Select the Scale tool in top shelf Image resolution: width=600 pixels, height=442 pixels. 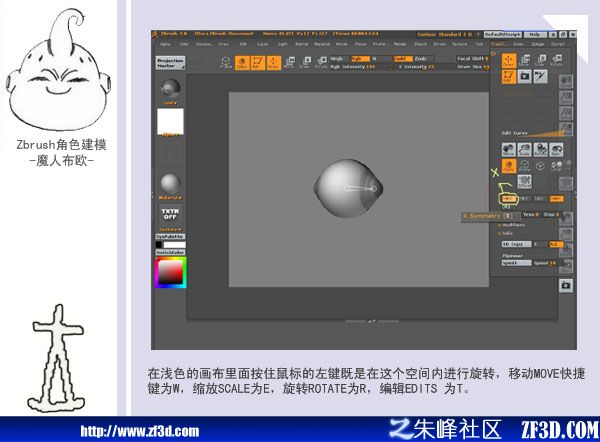305,62
